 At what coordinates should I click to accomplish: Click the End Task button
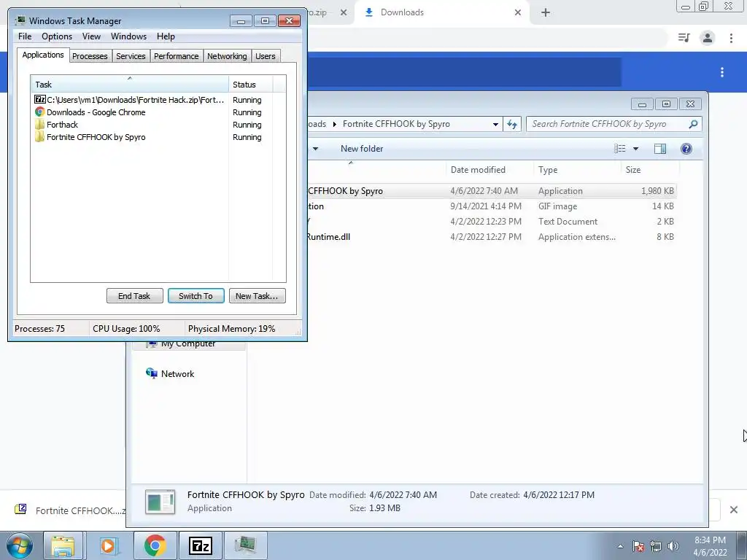(134, 296)
